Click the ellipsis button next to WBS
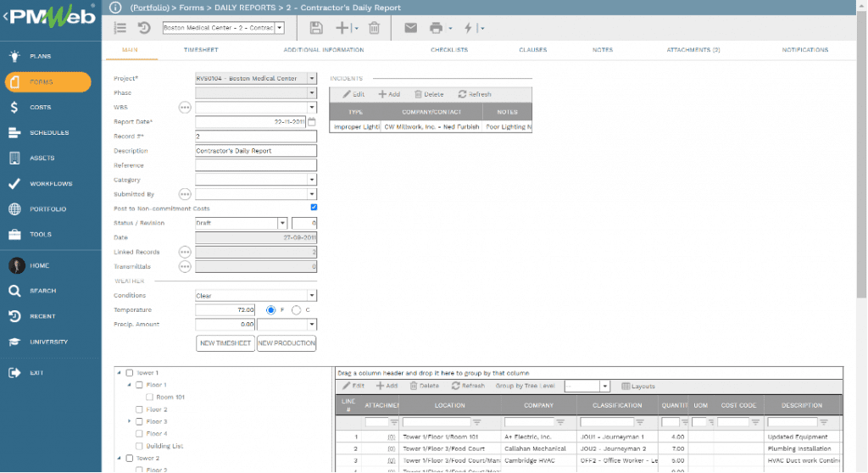This screenshot has height=473, width=868. coord(185,108)
